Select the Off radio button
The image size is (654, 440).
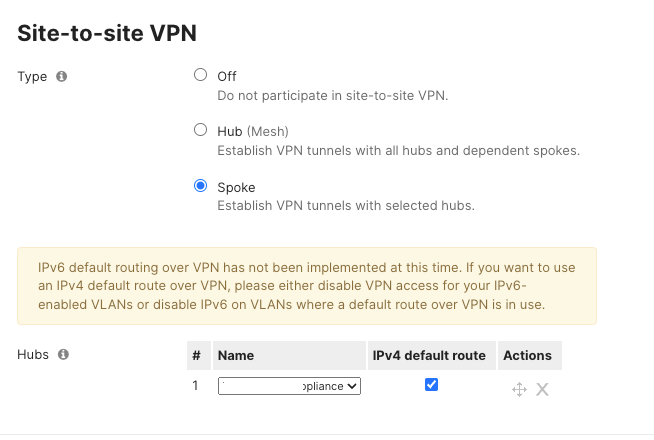201,75
